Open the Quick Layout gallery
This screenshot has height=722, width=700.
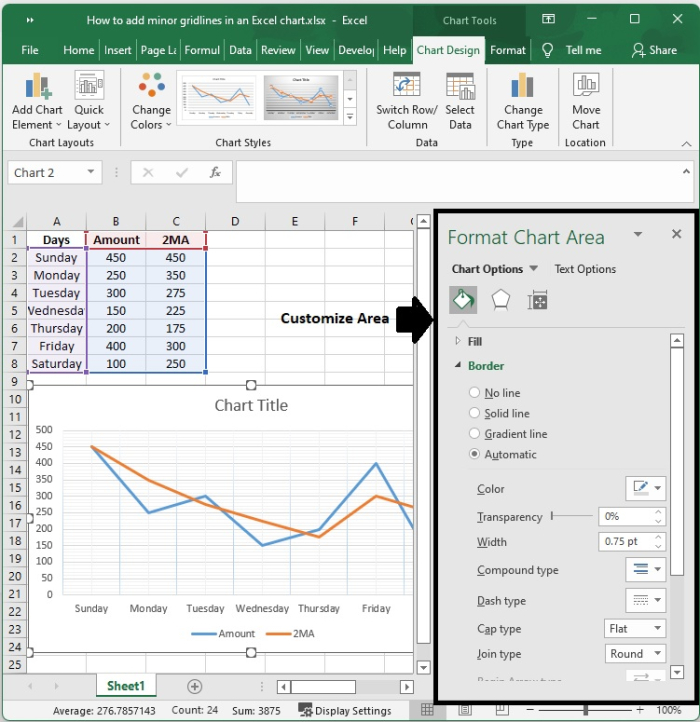(88, 102)
